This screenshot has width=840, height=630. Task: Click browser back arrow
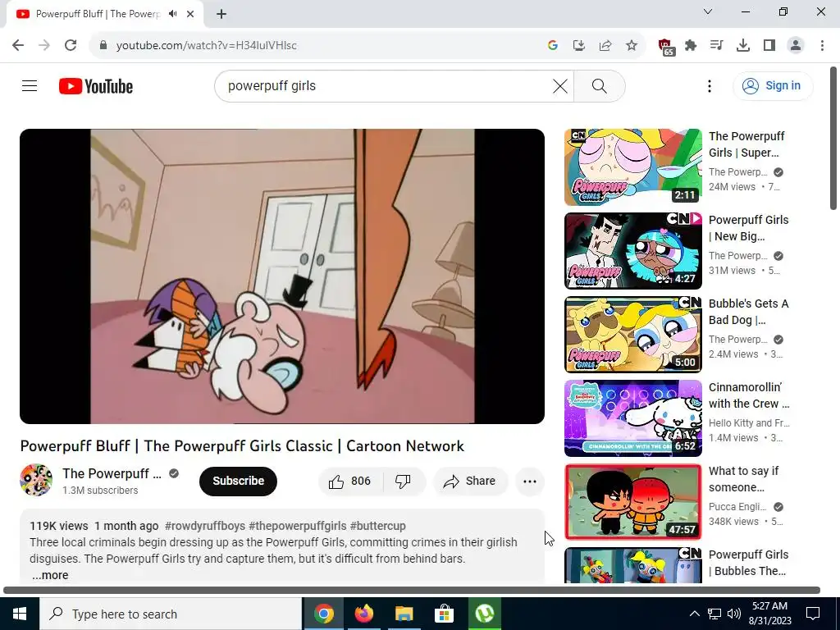pyautogui.click(x=18, y=45)
